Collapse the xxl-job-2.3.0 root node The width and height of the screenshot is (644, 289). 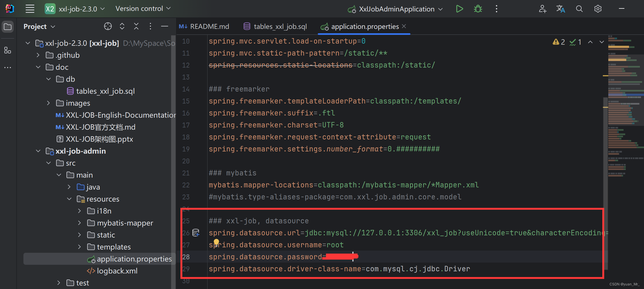[x=28, y=43]
